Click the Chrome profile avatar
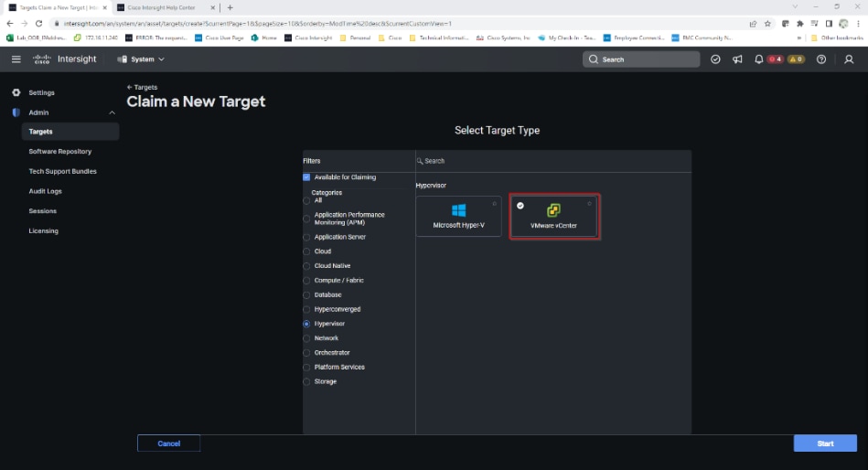Screen dimensions: 868x470 (x=843, y=23)
